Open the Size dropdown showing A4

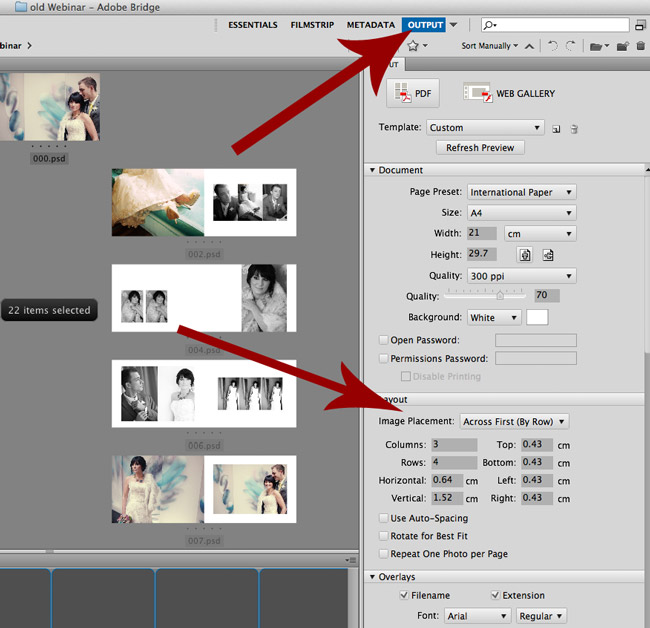(x=521, y=213)
